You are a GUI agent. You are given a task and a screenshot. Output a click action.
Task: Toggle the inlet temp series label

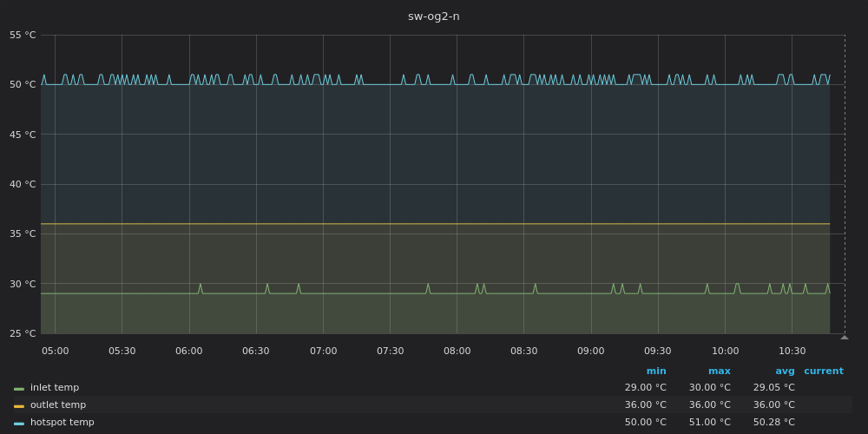pos(54,387)
